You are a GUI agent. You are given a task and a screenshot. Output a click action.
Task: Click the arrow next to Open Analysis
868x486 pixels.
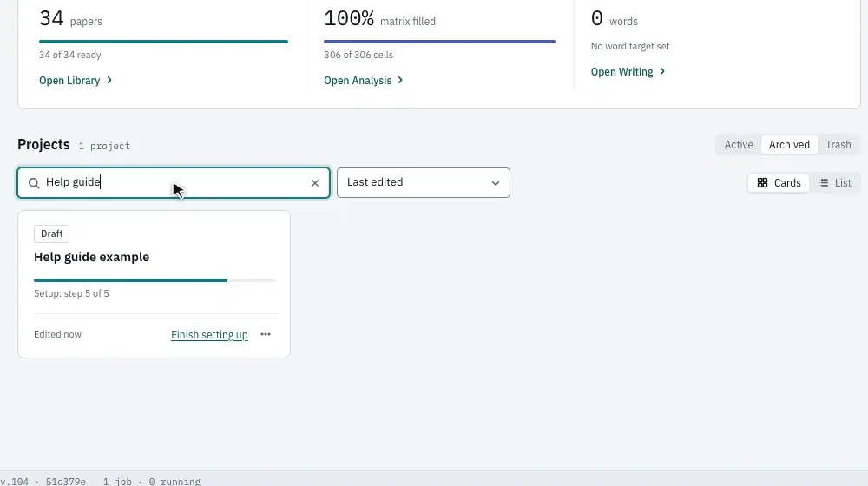click(x=400, y=80)
